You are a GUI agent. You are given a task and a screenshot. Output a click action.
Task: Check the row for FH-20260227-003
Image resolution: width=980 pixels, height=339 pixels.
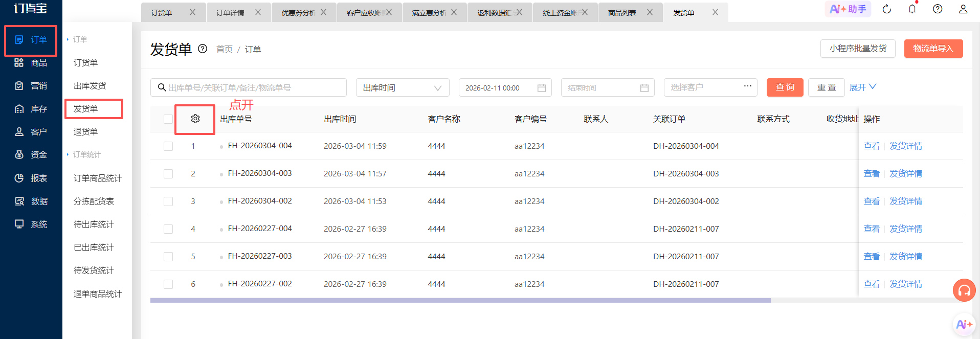[x=168, y=257]
